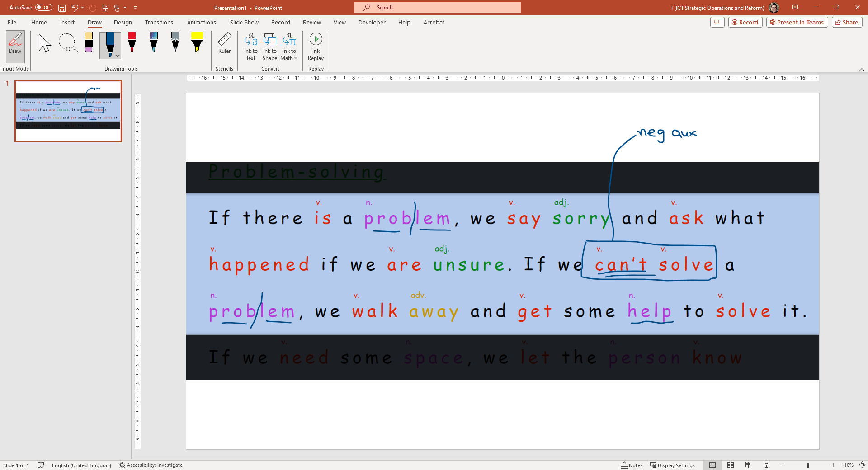Open Customize Quick Access Toolbar menu
The image size is (868, 470).
(136, 8)
